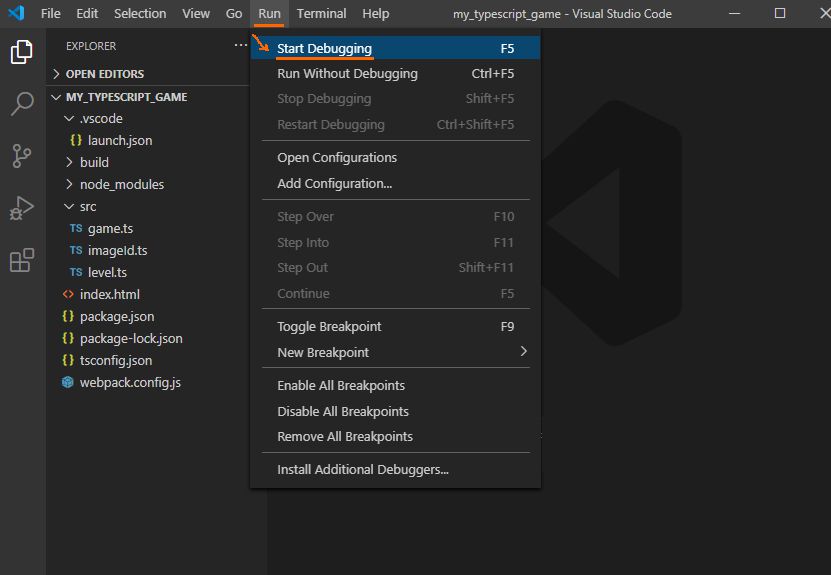831x575 pixels.
Task: Open the Explorer icon in activity bar
Action: tap(21, 52)
